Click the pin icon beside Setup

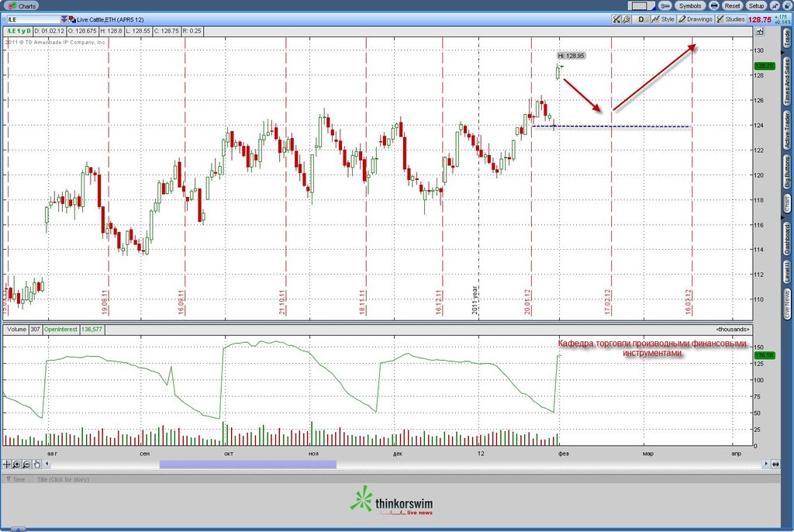775,5
